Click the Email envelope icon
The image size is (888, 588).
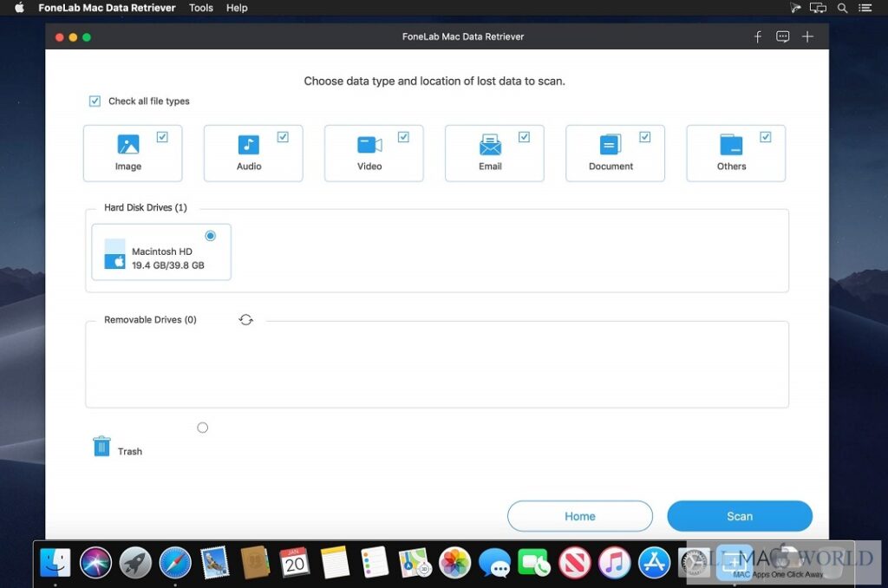[490, 145]
